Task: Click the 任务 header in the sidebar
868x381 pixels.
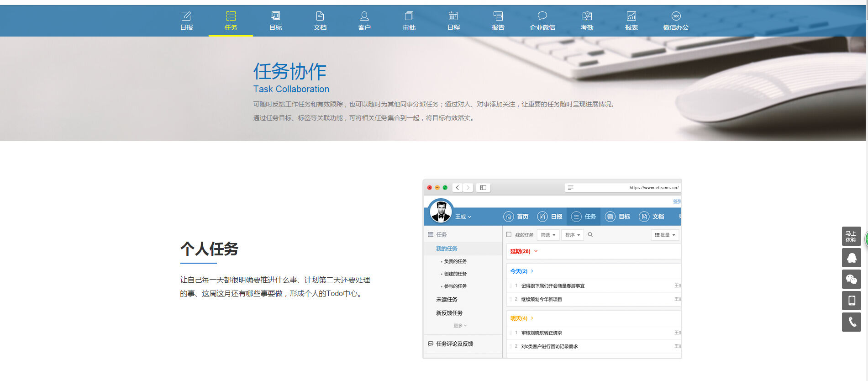Action: click(x=437, y=235)
